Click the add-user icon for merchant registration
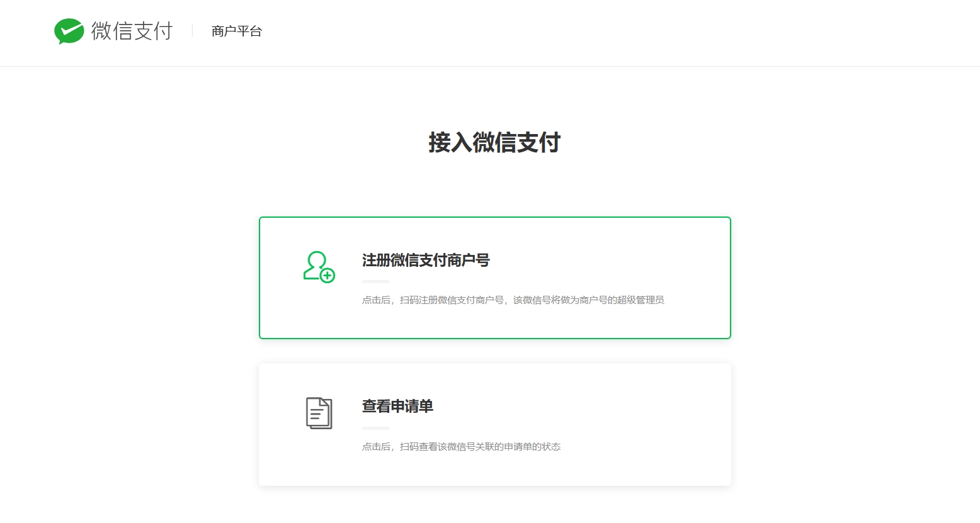 coord(319,267)
